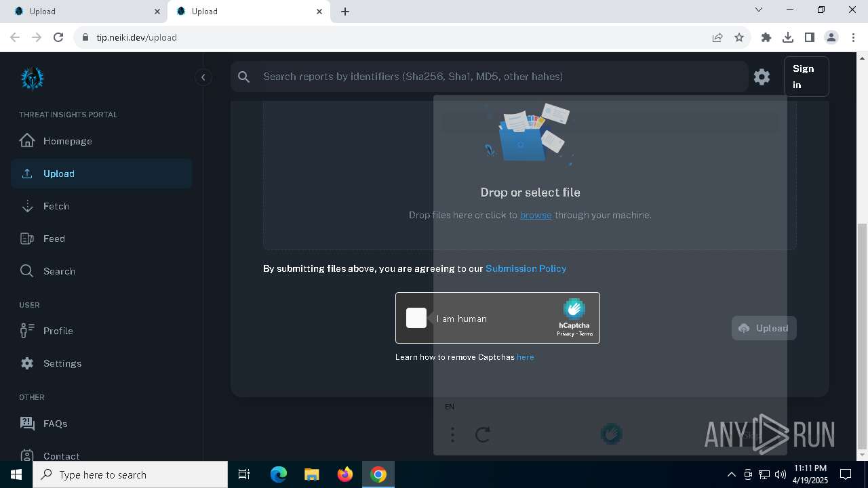The image size is (868, 488).
Task: Open the Submission Policy link
Action: tap(526, 268)
